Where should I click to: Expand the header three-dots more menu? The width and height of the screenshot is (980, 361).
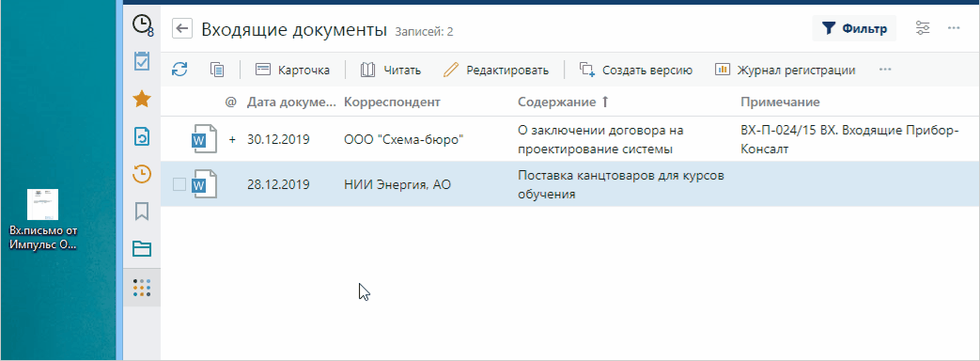pos(954,28)
